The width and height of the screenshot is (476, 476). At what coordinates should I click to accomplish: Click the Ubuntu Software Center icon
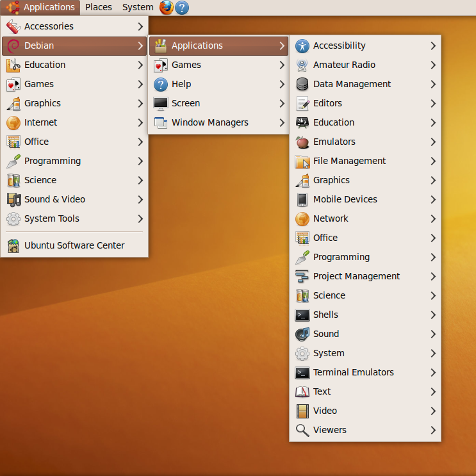[x=13, y=245]
